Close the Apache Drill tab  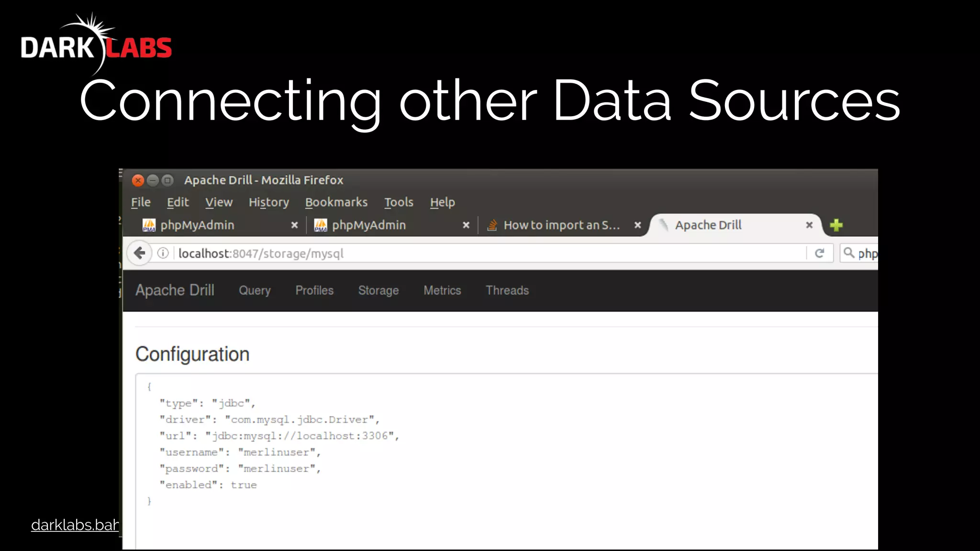pyautogui.click(x=809, y=225)
